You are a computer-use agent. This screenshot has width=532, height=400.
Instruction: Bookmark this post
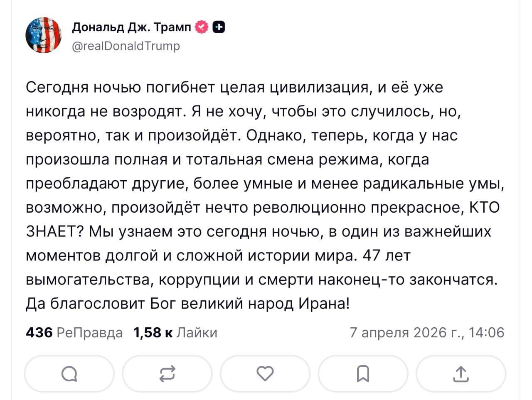tap(363, 374)
